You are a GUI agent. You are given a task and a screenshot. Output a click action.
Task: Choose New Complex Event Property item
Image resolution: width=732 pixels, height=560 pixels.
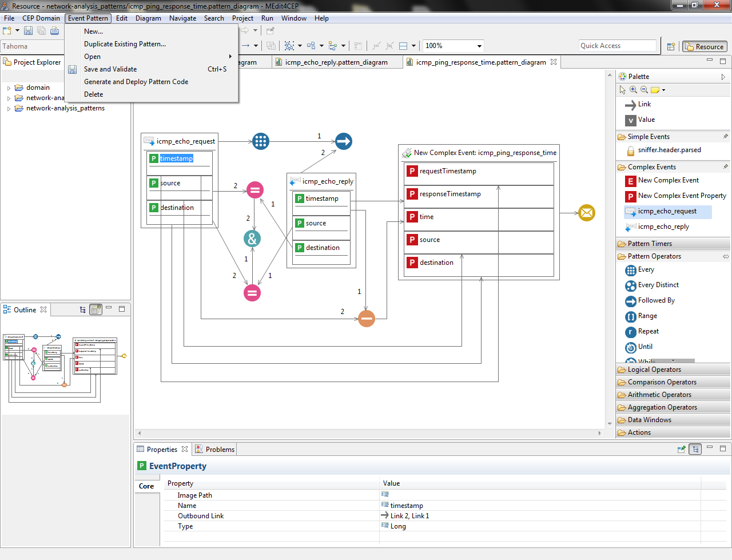pos(676,196)
